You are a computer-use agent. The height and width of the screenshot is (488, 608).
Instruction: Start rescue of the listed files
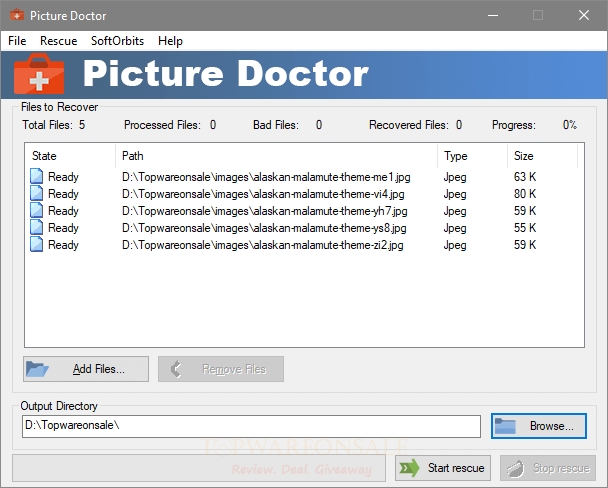pos(443,468)
